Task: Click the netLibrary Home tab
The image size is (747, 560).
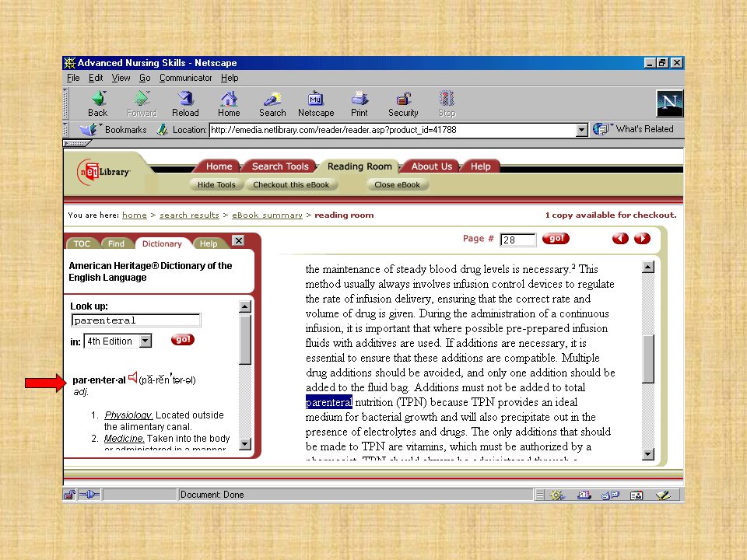Action: pos(219,166)
